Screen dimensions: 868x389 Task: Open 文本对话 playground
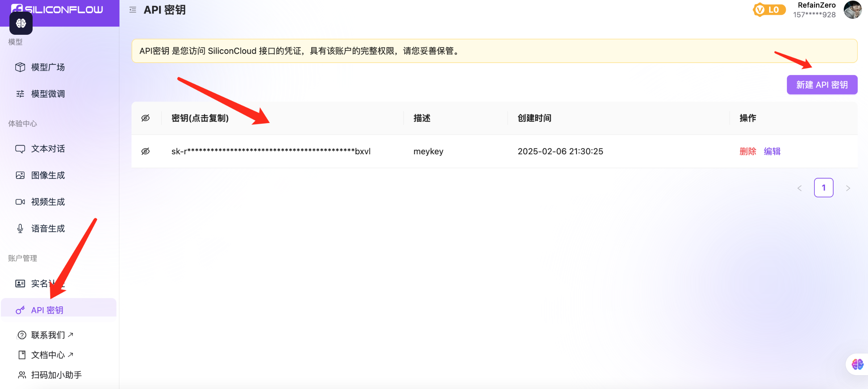coord(48,149)
